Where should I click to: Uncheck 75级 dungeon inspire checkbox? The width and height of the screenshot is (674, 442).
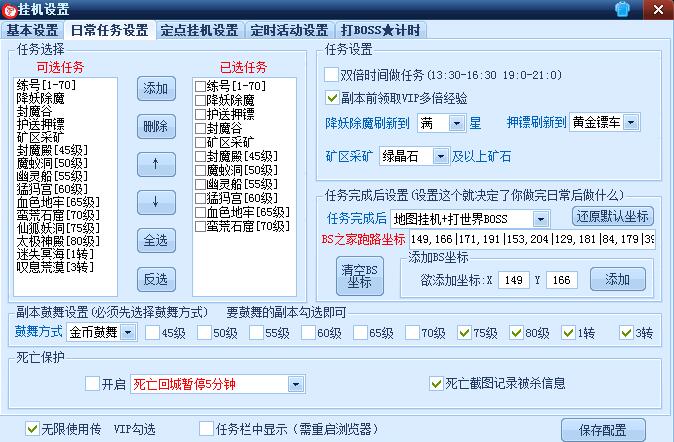(465, 332)
